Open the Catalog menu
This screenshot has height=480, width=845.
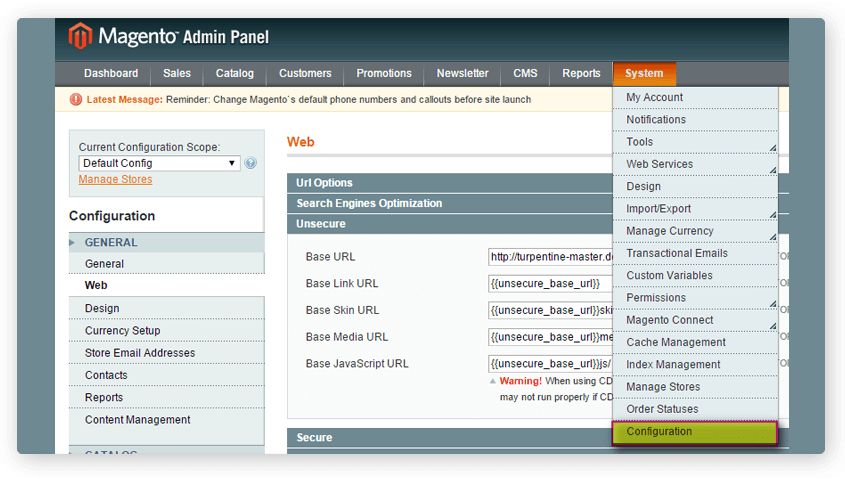click(x=234, y=73)
